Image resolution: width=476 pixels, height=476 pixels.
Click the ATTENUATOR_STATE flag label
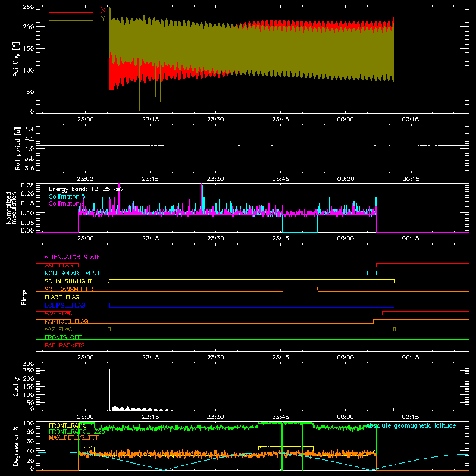tap(72, 257)
